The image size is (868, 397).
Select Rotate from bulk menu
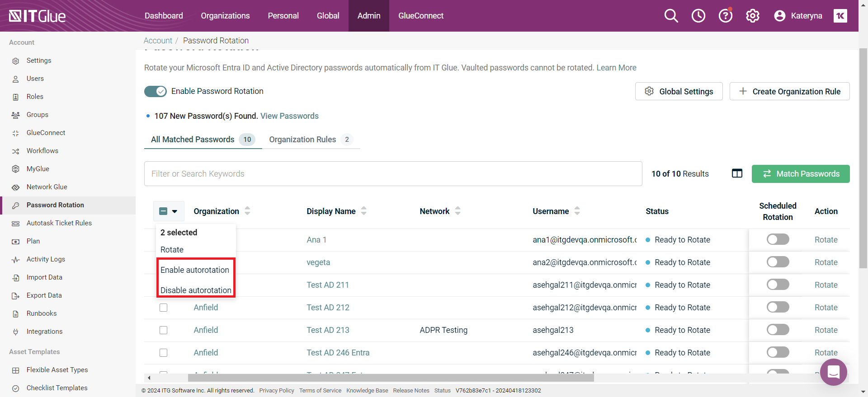(172, 250)
